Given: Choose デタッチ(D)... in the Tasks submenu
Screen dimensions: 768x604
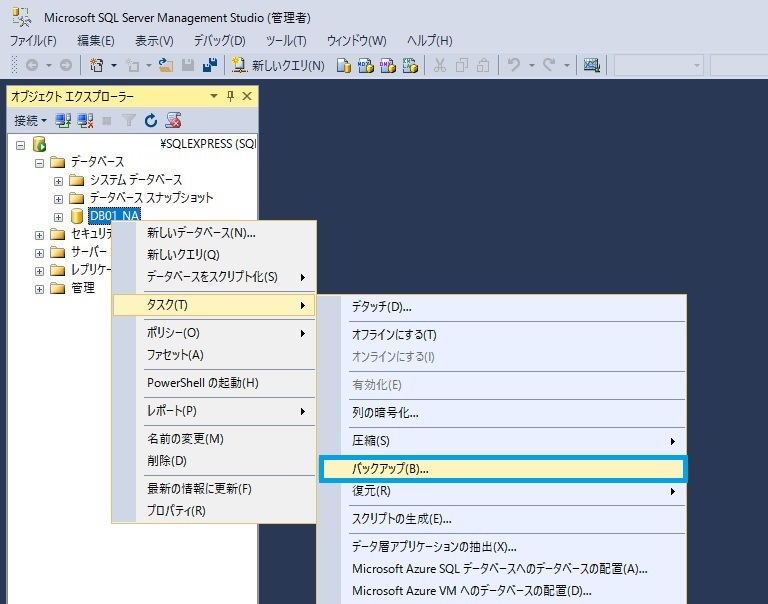Looking at the screenshot, I should click(x=502, y=307).
